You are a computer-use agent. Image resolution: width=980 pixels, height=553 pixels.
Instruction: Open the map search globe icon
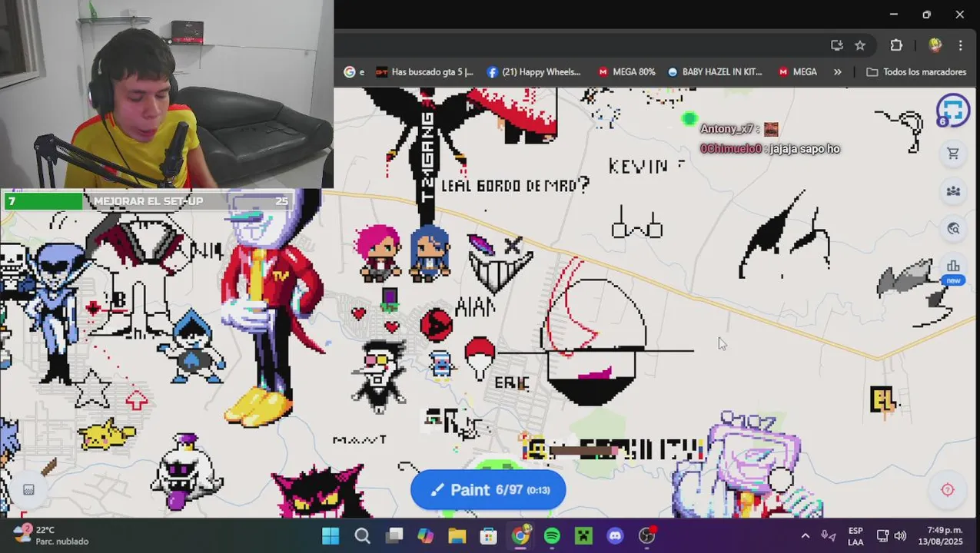pyautogui.click(x=953, y=228)
